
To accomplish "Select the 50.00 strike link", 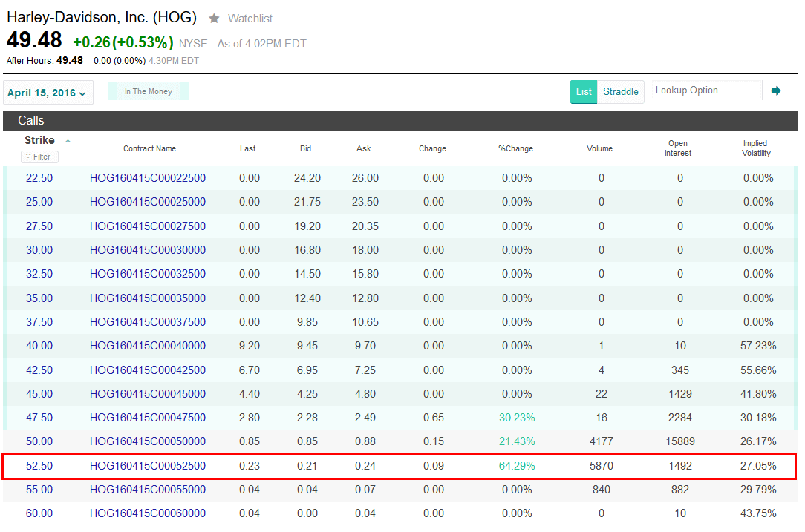I will (x=39, y=441).
